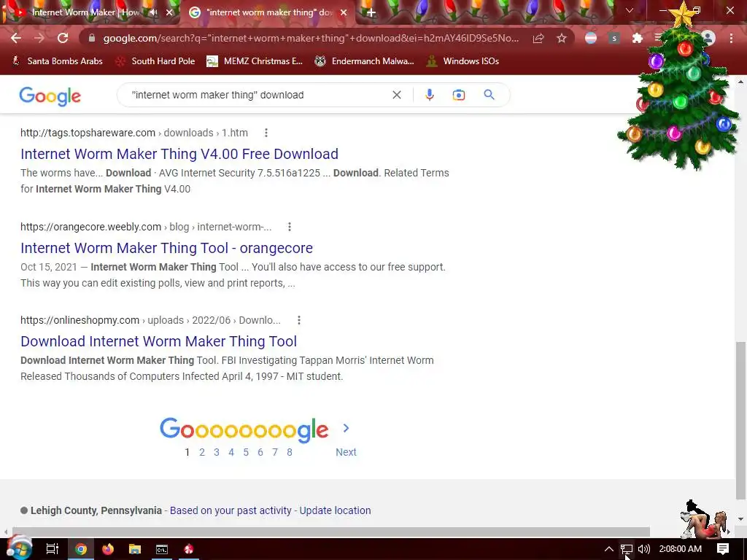Viewport: 747px width, 560px height.
Task: Open the Windows ISOs bookmark
Action: [x=462, y=61]
